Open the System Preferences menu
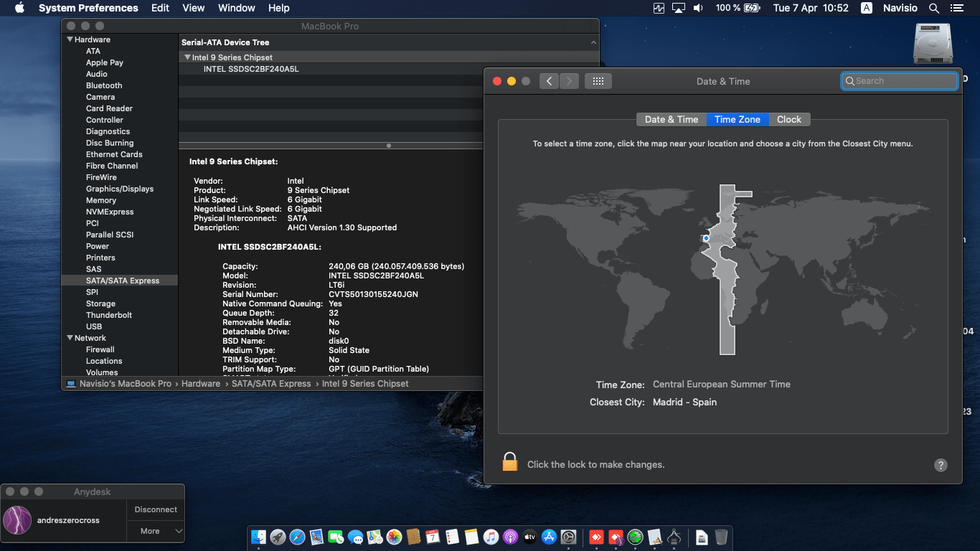The height and width of the screenshot is (551, 980). pos(88,8)
